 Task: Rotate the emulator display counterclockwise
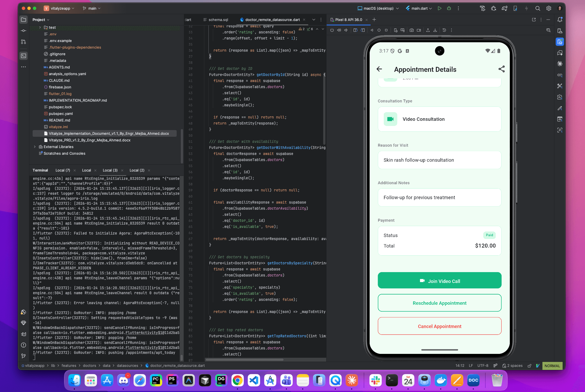point(356,30)
